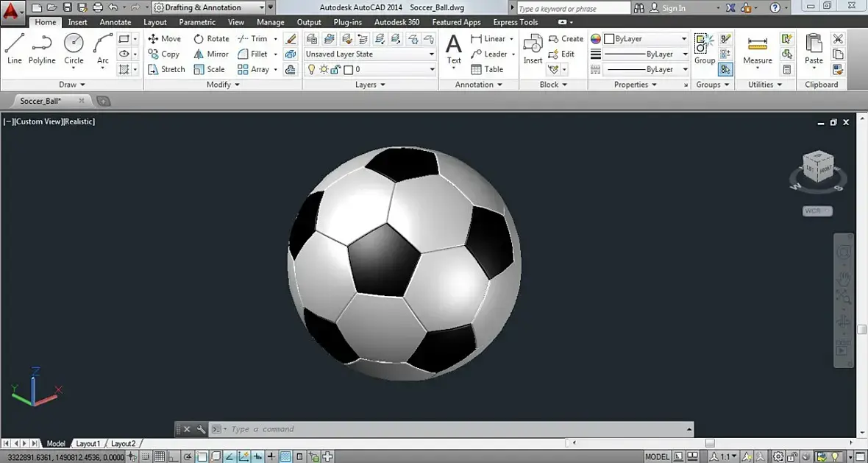Insert a block with Insert icon
The image size is (868, 463).
pyautogui.click(x=533, y=49)
